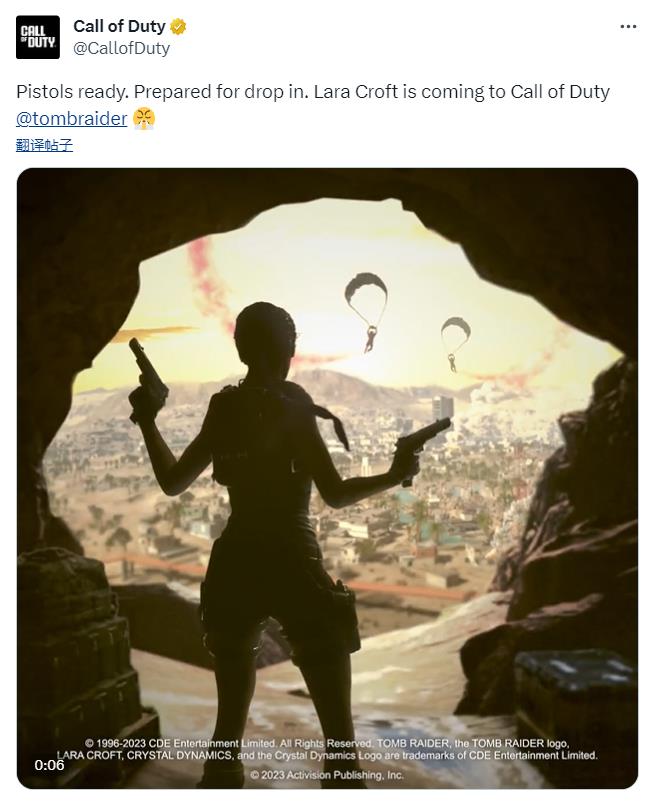Click the 翻译帖子 translate post link
Image resolution: width=652 pixels, height=804 pixels.
(44, 145)
